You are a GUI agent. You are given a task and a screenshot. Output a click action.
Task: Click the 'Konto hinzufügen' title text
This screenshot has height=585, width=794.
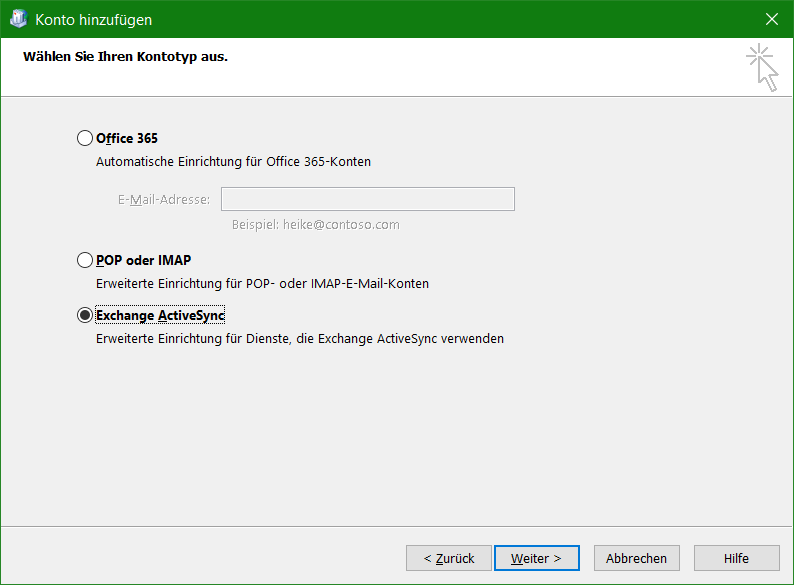click(x=94, y=20)
